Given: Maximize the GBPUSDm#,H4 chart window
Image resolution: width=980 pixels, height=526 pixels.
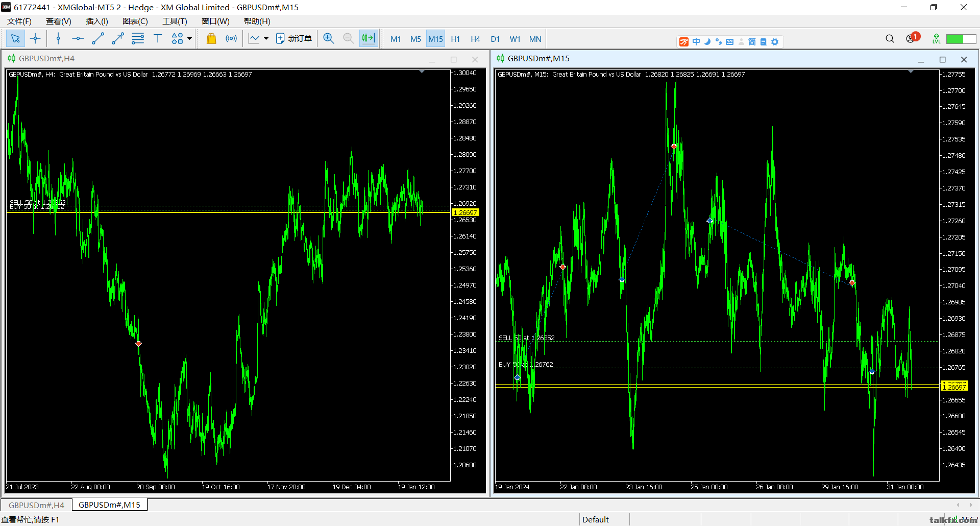Looking at the screenshot, I should tap(453, 60).
